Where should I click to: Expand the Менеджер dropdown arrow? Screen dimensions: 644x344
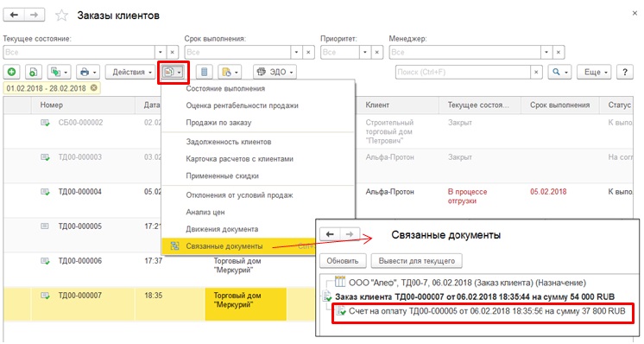click(546, 52)
